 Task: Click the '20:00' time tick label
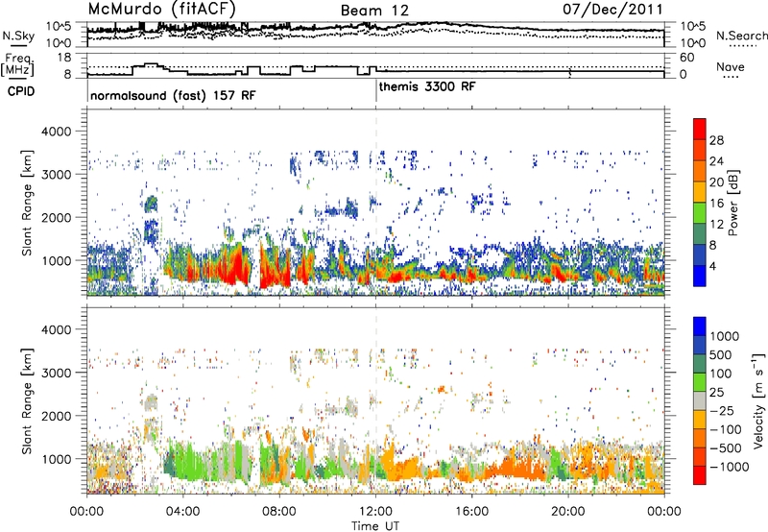click(x=568, y=512)
